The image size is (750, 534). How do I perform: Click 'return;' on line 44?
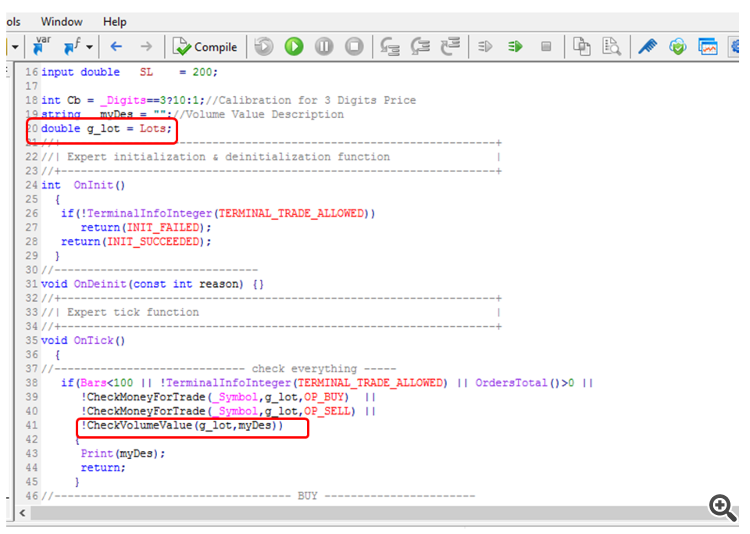tap(103, 467)
